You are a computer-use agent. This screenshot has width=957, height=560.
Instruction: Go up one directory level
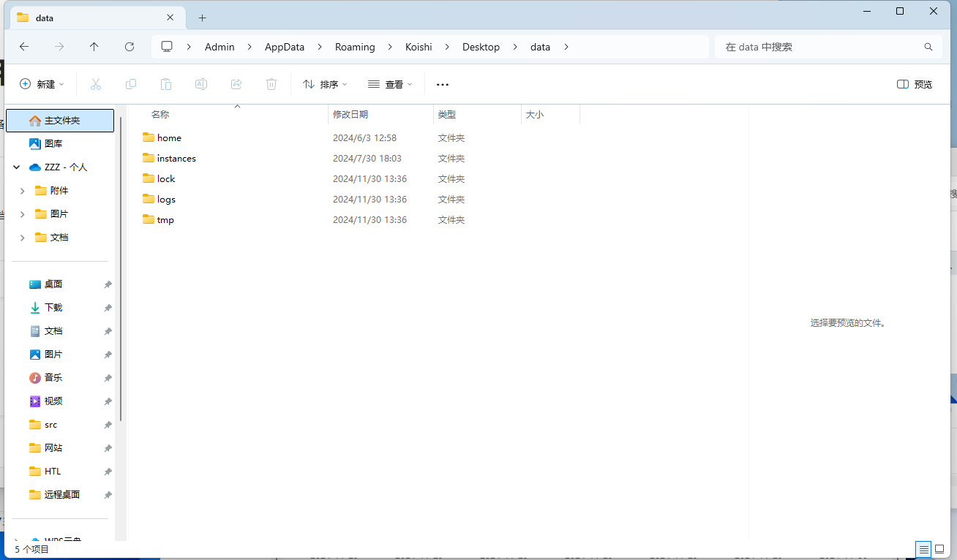coord(94,47)
